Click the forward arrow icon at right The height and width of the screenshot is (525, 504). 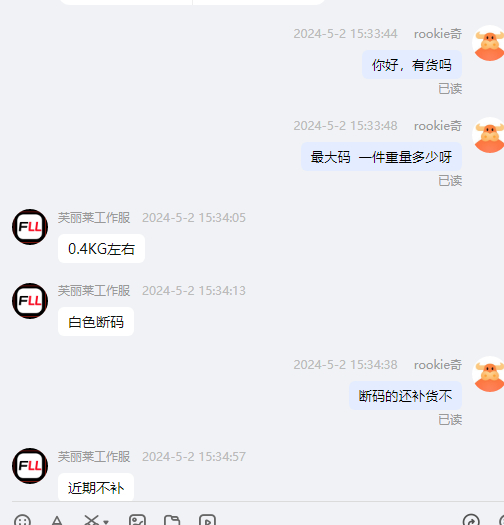point(471,521)
